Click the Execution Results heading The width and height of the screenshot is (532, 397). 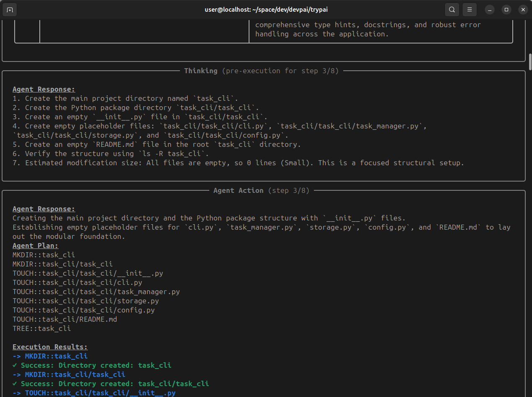pyautogui.click(x=50, y=347)
